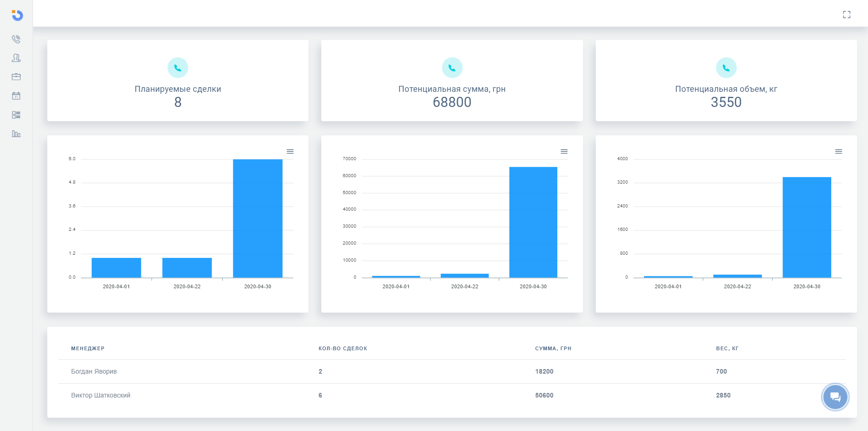Image resolution: width=868 pixels, height=431 pixels.
Task: Toggle fullscreen mode in the top bar
Action: click(x=846, y=15)
